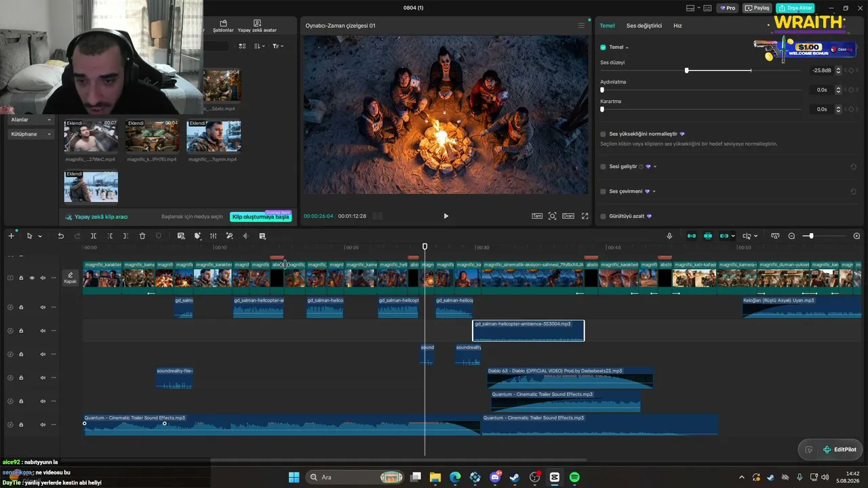This screenshot has height=488, width=868.
Task: Enable Ses yüksekliğini normalleştir checkbox
Action: tap(603, 134)
